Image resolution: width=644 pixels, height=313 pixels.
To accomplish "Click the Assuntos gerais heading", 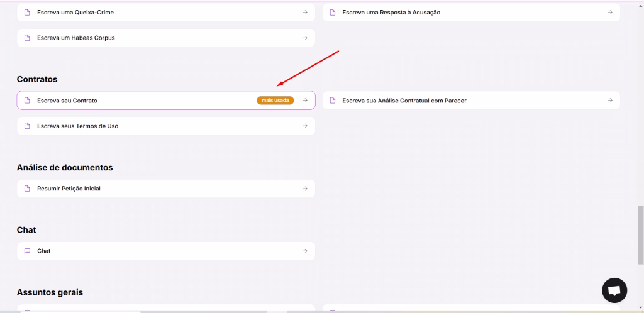I will (50, 292).
